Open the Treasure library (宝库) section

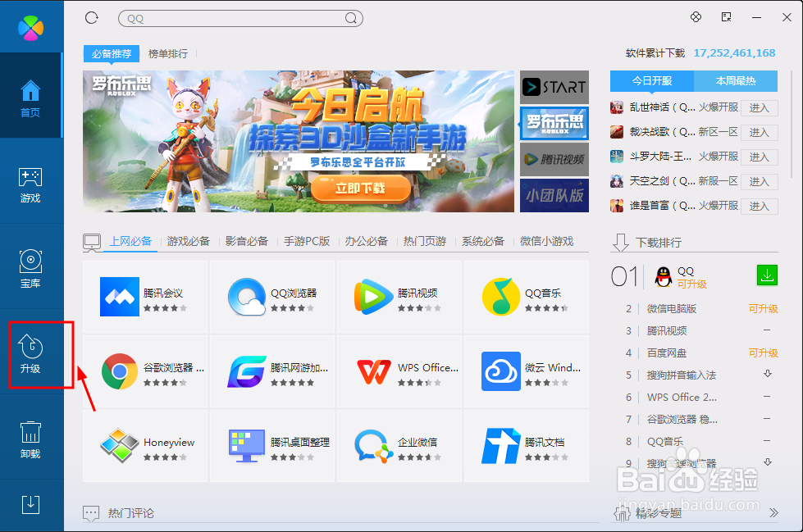point(30,270)
